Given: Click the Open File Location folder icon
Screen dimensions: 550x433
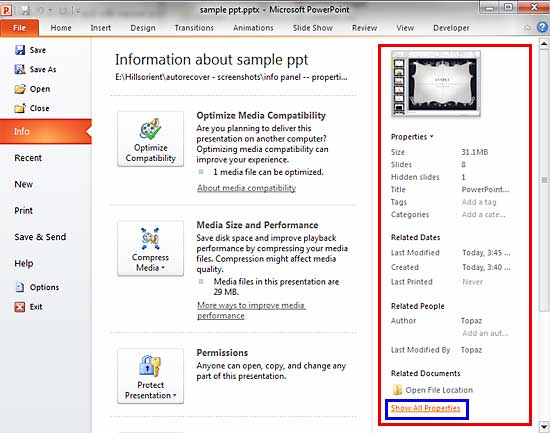Looking at the screenshot, I should point(397,389).
